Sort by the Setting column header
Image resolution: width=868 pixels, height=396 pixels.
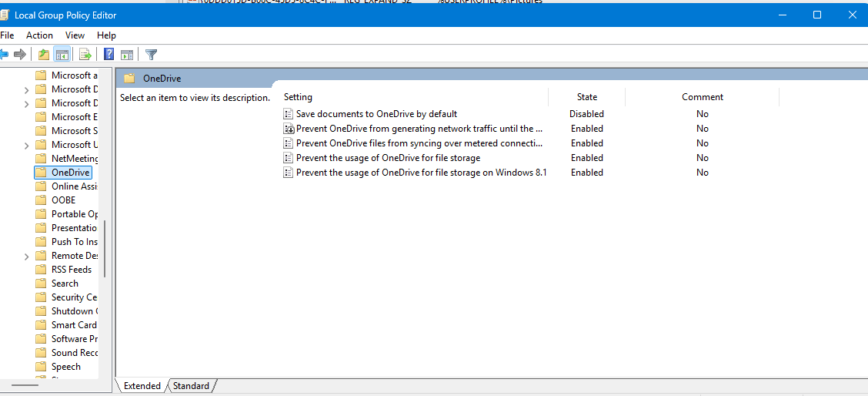(x=415, y=97)
